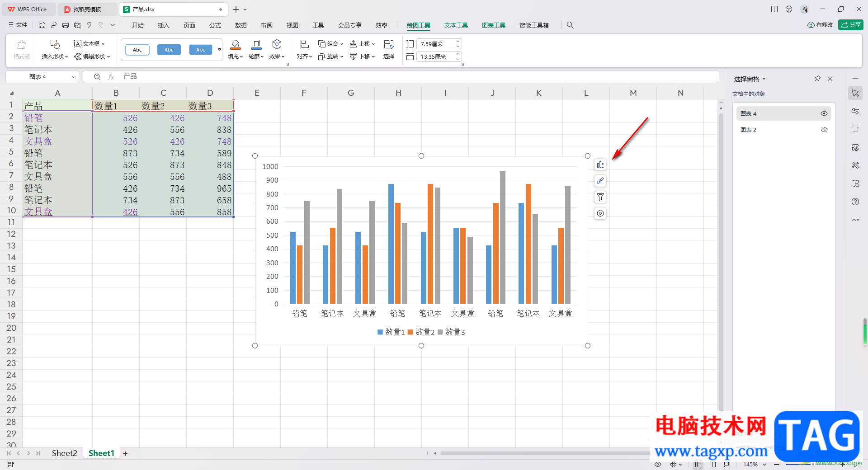This screenshot has width=868, height=470.
Task: Open the 开始 (Home) ribbon tab
Action: pos(138,25)
